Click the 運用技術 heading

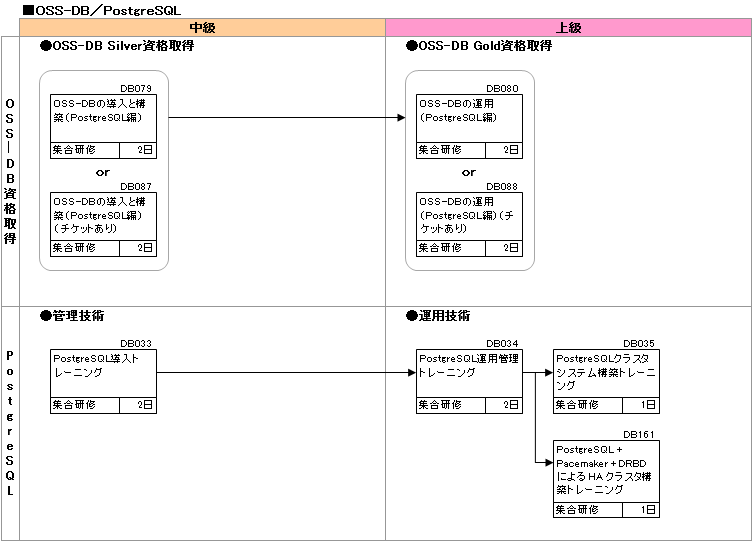[x=438, y=316]
